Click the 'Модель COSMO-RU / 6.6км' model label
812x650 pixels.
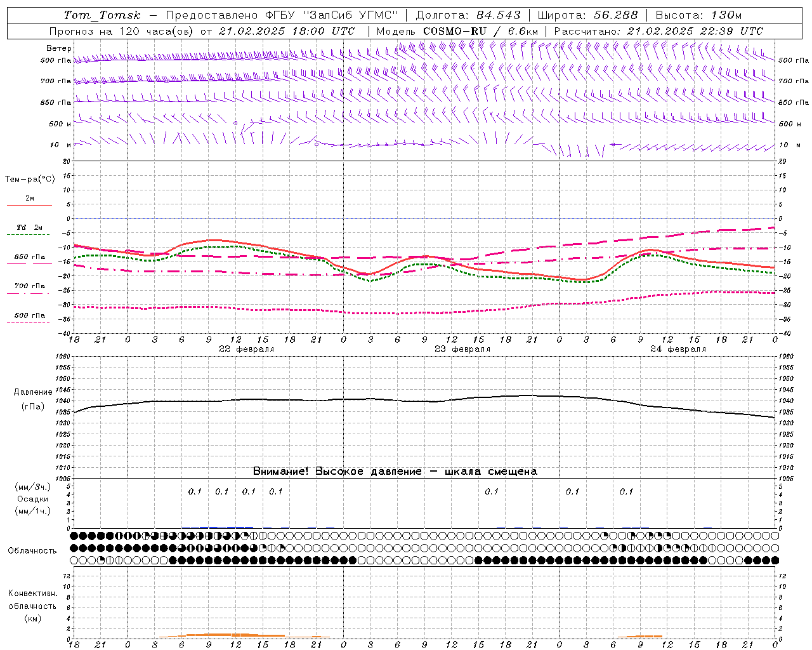click(x=457, y=31)
